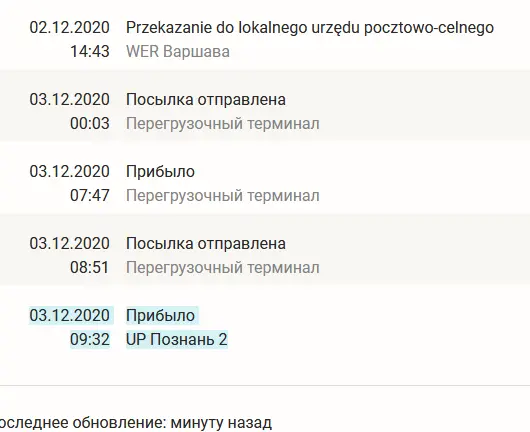This screenshot has width=530, height=432.
Task: Click the 00:03 time stamp
Action: [90, 124]
